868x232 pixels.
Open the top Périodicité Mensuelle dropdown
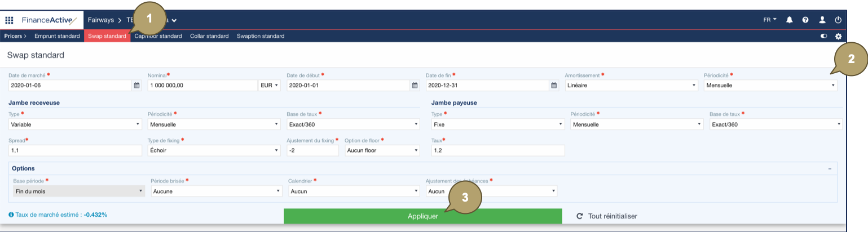[770, 86]
